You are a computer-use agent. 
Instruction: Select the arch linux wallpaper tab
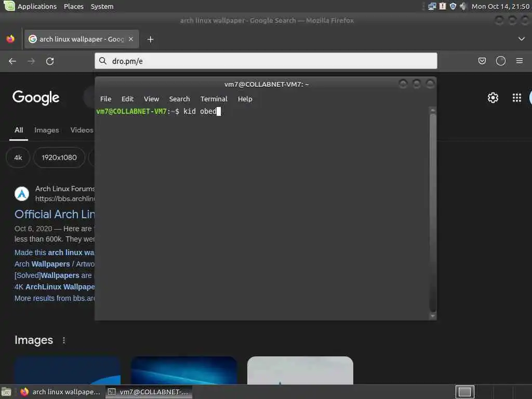point(82,39)
